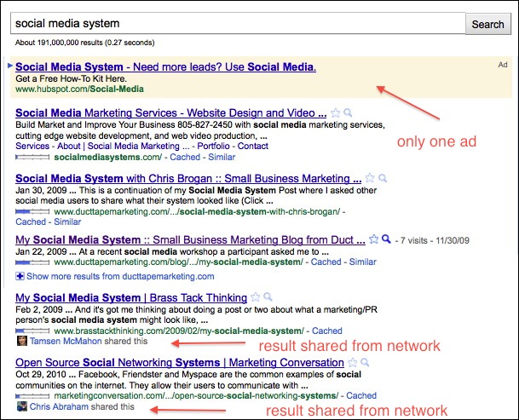This screenshot has height=420, width=519.
Task: Open Similar under the Chris Brogan result
Action: point(67,222)
